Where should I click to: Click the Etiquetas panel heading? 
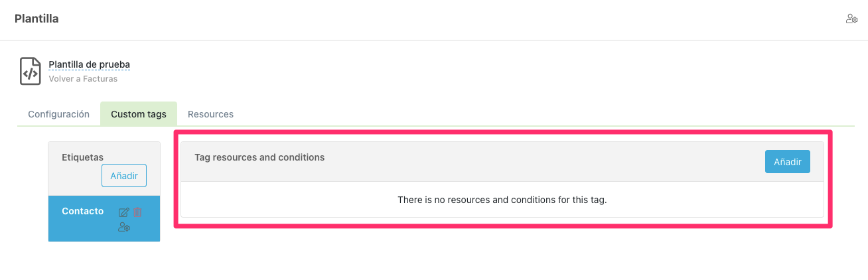point(82,157)
